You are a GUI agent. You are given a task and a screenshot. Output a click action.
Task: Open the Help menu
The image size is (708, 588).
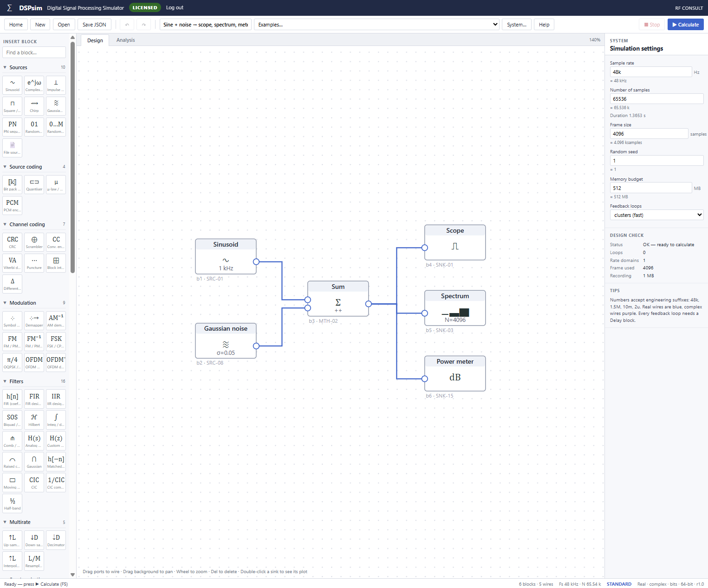[544, 25]
